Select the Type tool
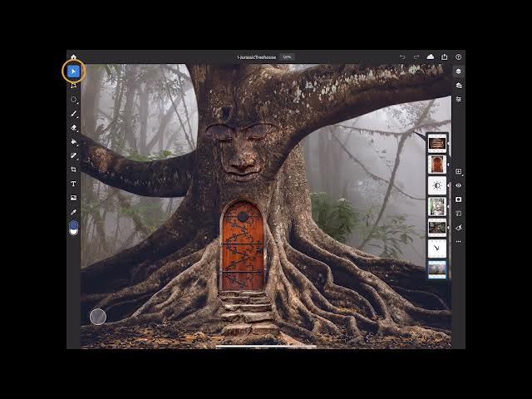 (x=73, y=184)
